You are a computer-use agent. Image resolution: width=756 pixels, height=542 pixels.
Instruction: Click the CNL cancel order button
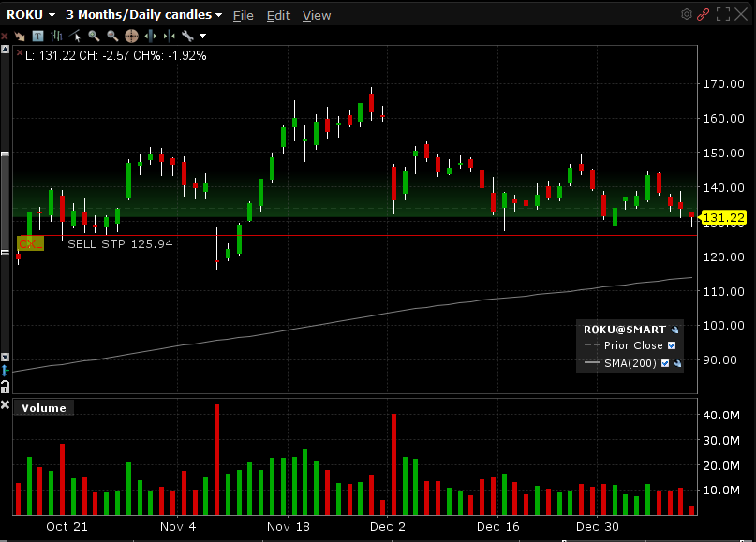(30, 243)
